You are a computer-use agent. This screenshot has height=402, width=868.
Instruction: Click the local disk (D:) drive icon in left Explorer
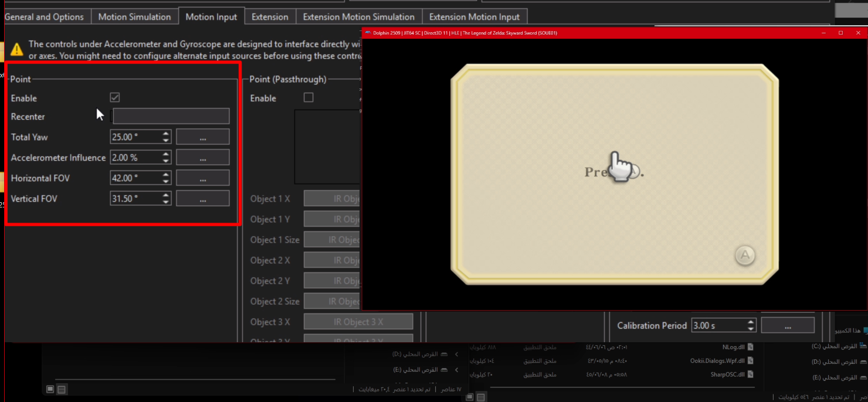pyautogui.click(x=444, y=355)
